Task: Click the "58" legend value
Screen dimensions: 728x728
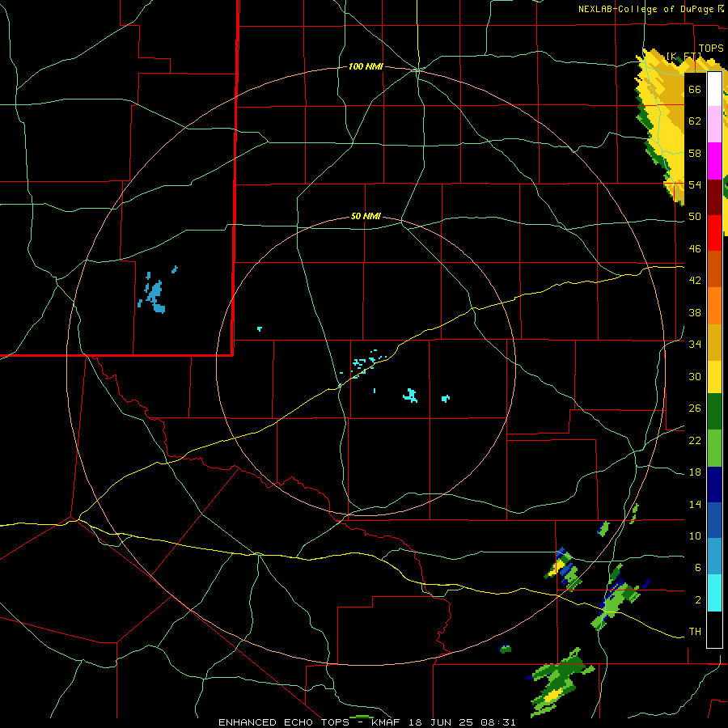Action: point(695,153)
